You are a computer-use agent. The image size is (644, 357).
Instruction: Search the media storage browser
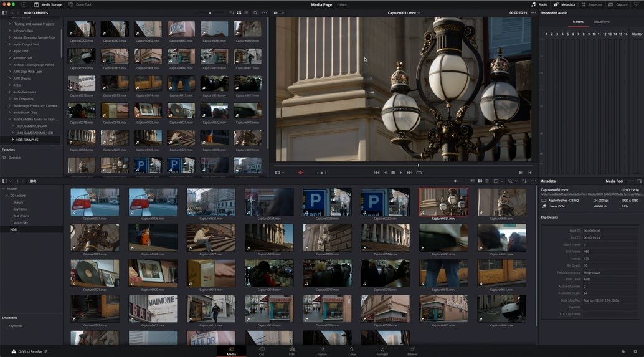[x=255, y=13]
